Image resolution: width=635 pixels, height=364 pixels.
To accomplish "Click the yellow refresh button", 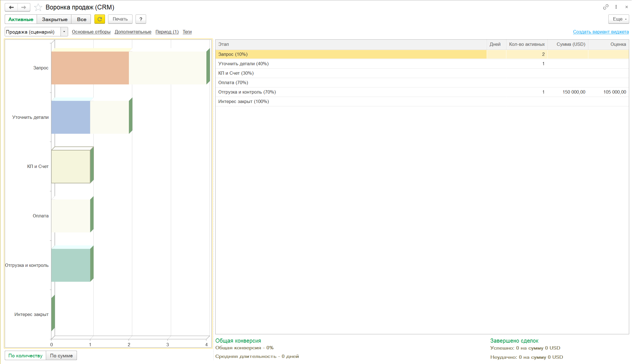I will pyautogui.click(x=99, y=19).
